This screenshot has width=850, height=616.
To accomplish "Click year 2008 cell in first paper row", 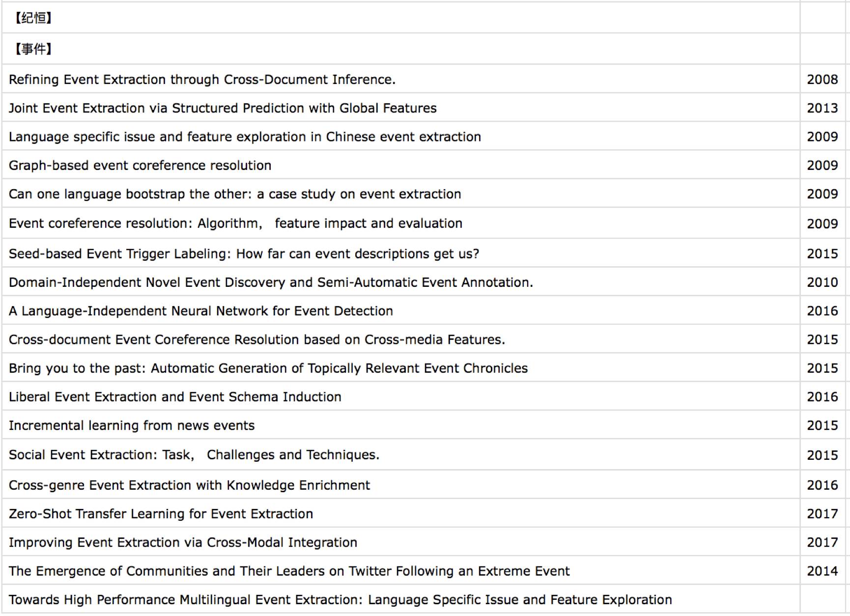I will (x=822, y=79).
